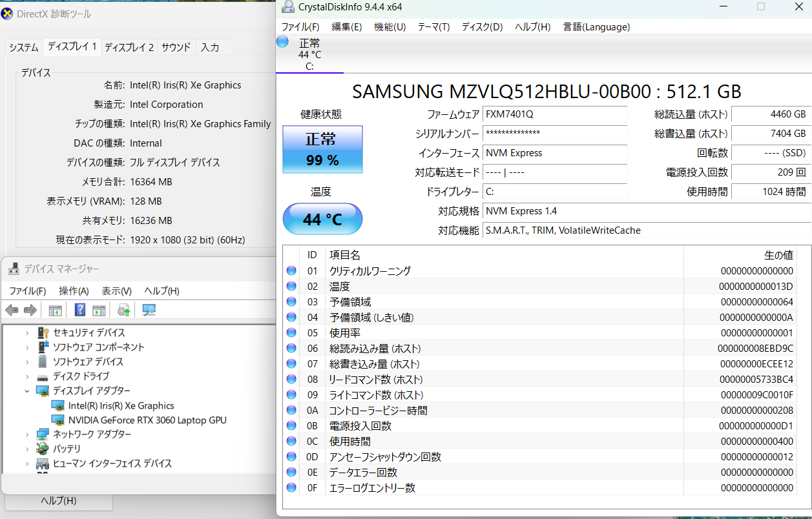Open ファイル(F) menu in Device Manager
This screenshot has width=812, height=519.
click(x=27, y=290)
